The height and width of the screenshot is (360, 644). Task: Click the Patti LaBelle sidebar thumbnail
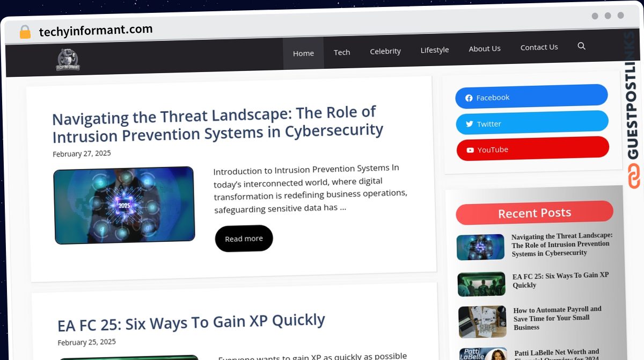point(483,354)
